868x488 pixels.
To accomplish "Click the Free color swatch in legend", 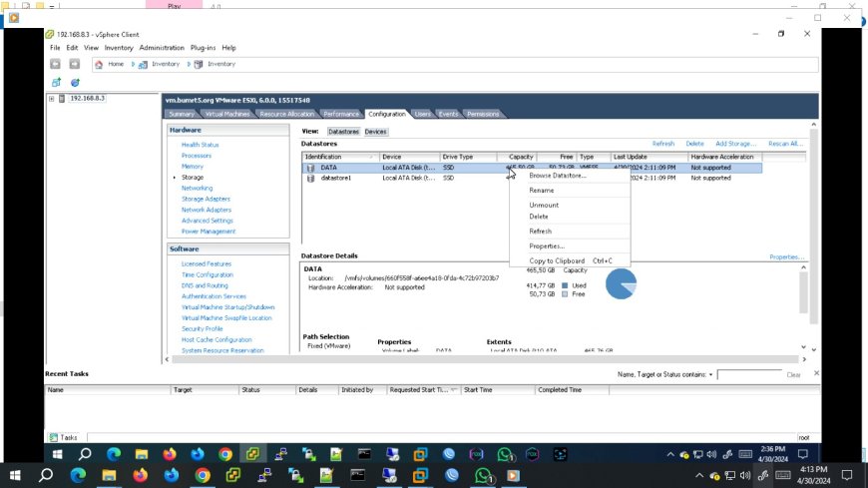I will [x=565, y=294].
